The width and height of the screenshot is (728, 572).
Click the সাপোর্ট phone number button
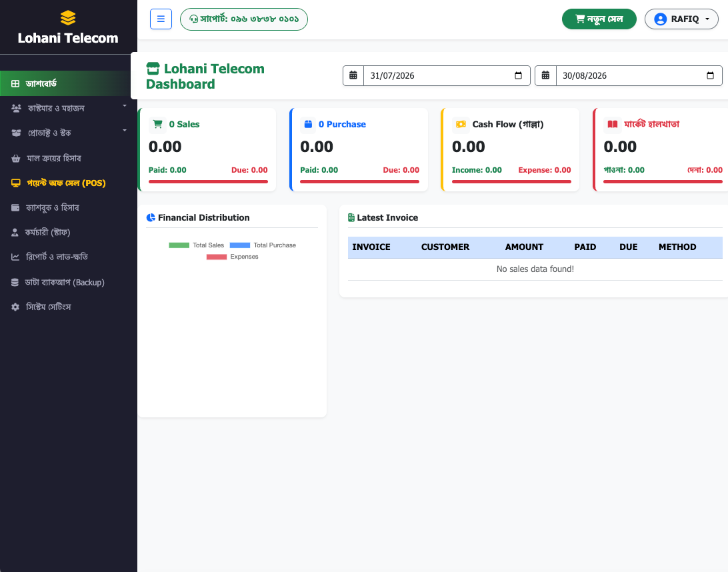point(244,19)
